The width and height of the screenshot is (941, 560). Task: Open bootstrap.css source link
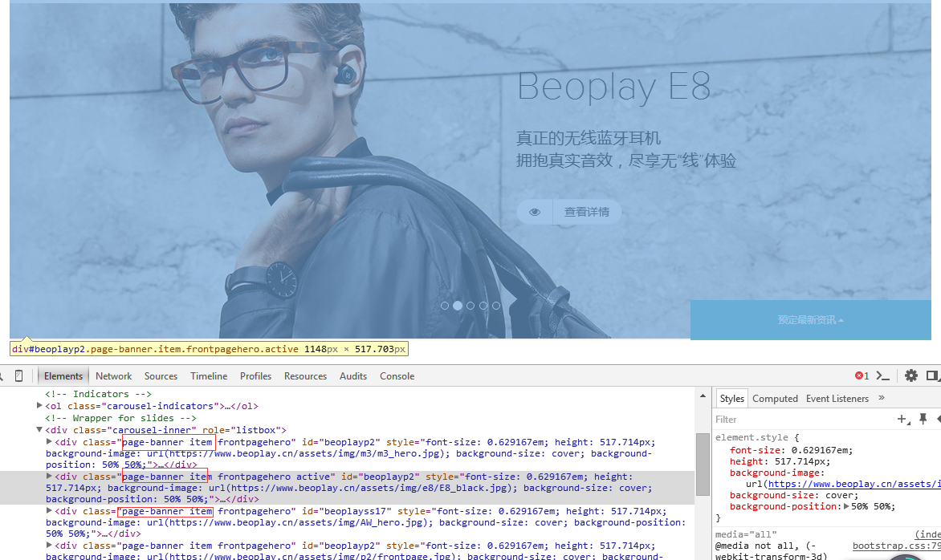pyautogui.click(x=897, y=546)
